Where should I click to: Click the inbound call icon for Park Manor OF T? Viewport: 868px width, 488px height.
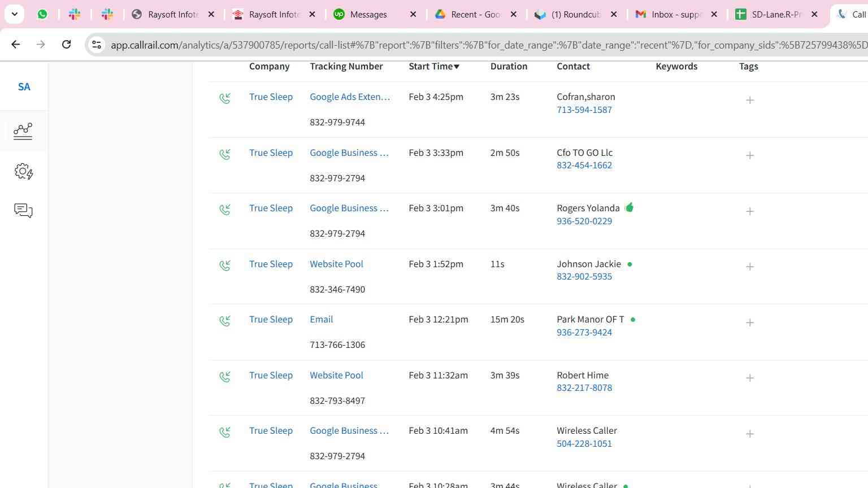(x=225, y=321)
